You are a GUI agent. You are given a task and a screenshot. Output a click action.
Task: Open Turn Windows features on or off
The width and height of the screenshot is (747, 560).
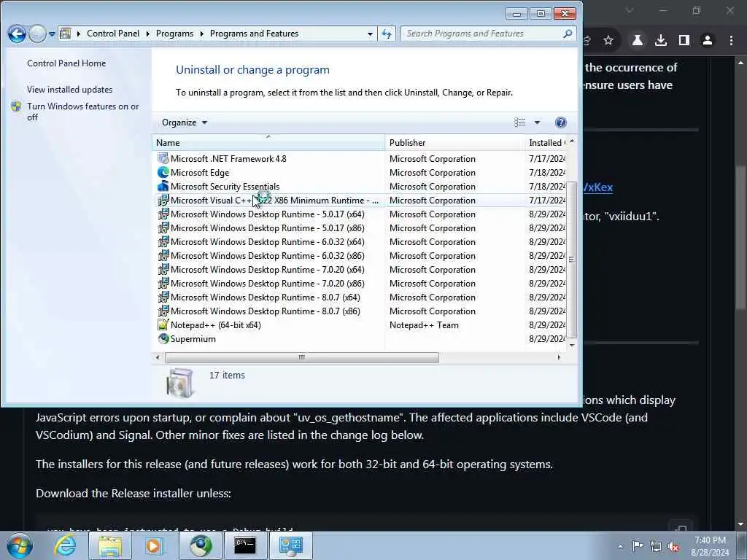point(83,112)
